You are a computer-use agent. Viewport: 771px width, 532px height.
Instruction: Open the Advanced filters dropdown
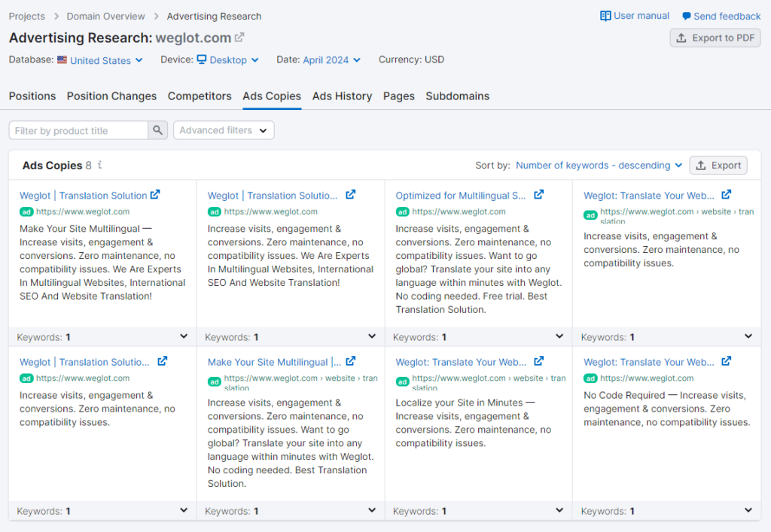tap(223, 129)
